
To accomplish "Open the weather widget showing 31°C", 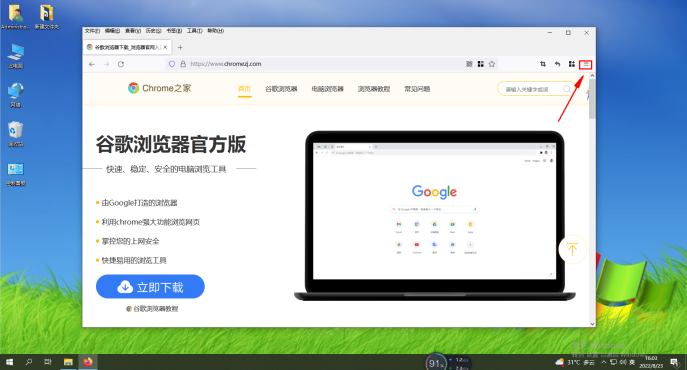I will (575, 363).
